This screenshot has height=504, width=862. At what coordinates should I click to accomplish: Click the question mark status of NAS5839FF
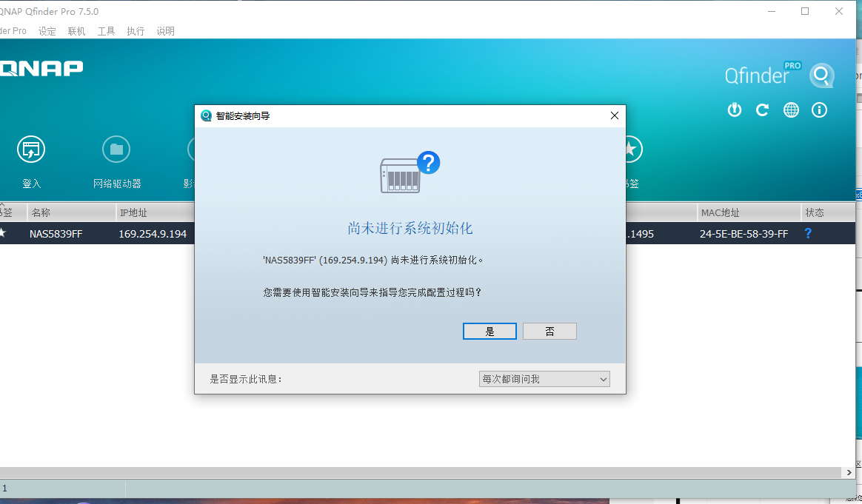(x=808, y=234)
